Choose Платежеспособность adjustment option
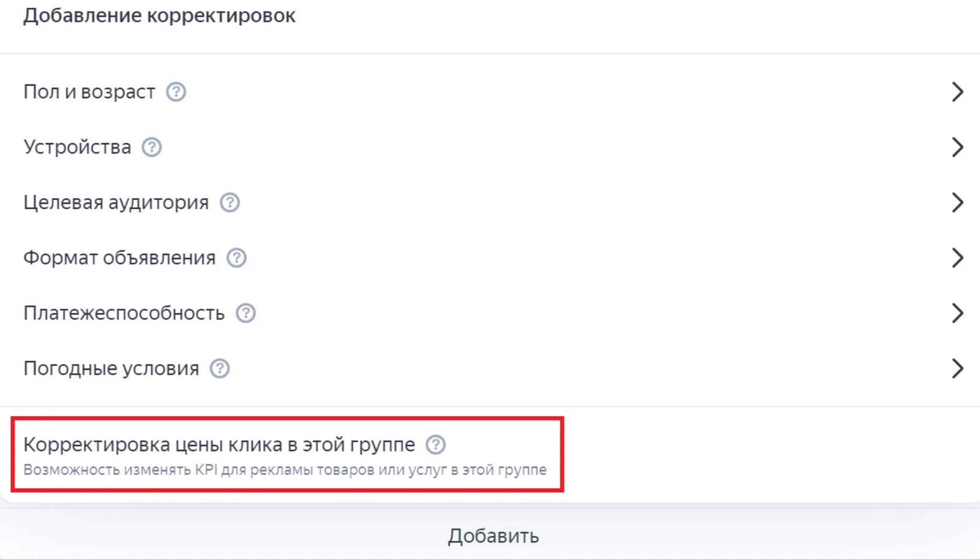 coord(490,313)
